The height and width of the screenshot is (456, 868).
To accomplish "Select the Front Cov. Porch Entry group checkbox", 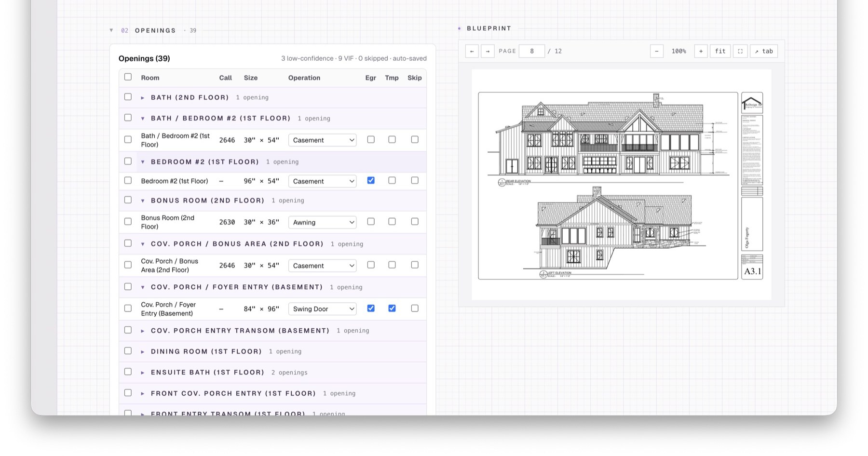I will (128, 393).
